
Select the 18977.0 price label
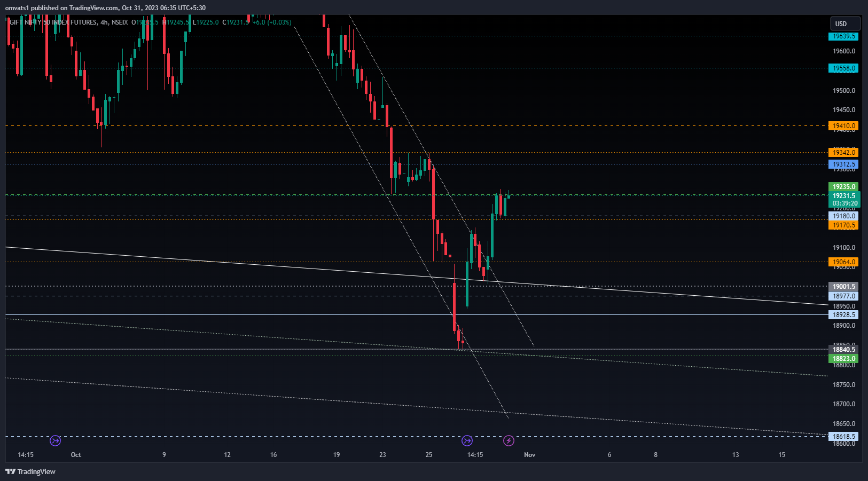point(843,296)
